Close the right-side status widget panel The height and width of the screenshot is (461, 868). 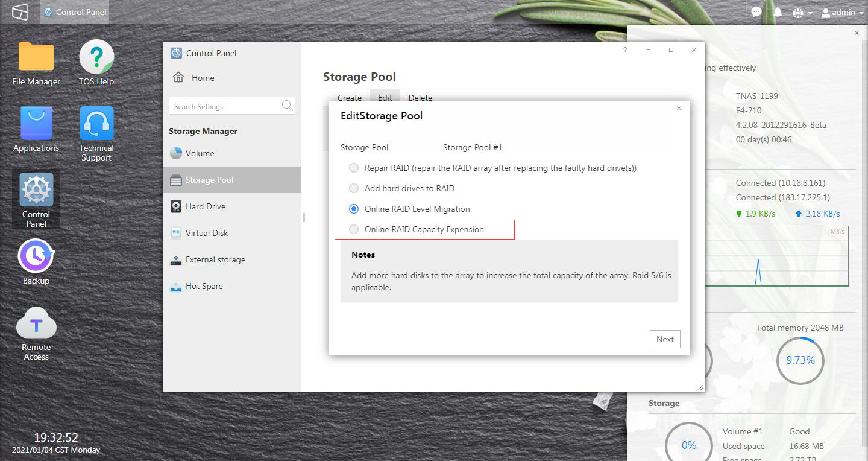pyautogui.click(x=857, y=33)
